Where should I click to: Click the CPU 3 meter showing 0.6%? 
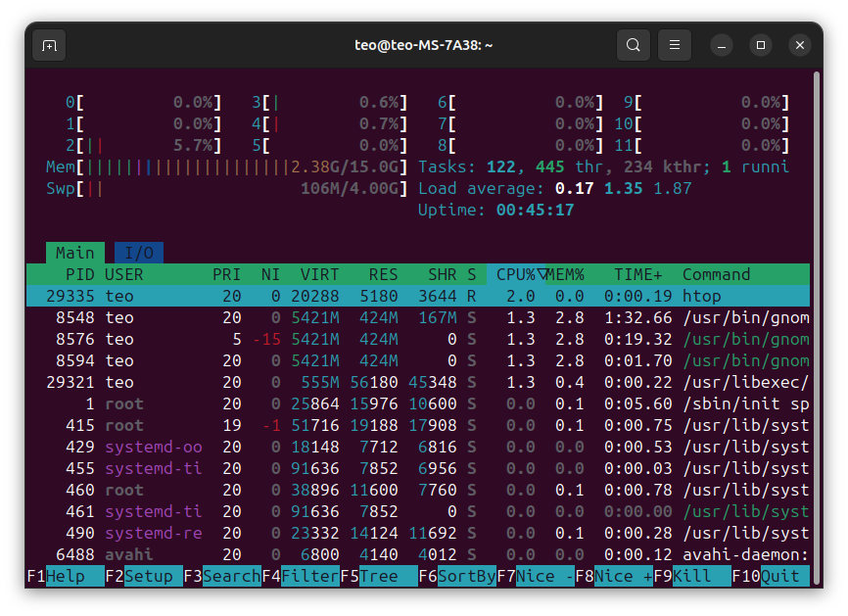coord(329,102)
